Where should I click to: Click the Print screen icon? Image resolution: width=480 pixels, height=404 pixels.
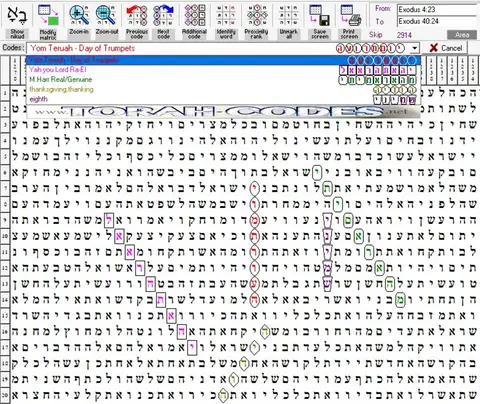click(x=350, y=15)
